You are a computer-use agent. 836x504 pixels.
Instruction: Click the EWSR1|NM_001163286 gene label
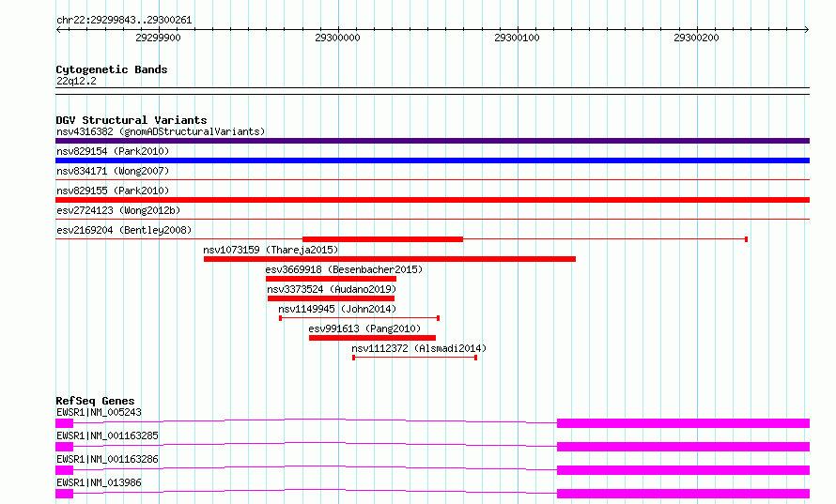tap(108, 459)
